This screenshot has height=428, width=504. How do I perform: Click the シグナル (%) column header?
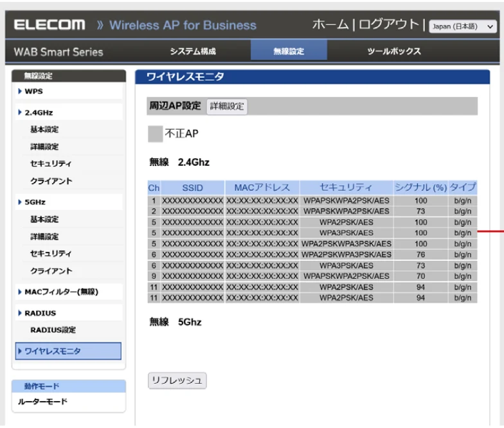(420, 188)
